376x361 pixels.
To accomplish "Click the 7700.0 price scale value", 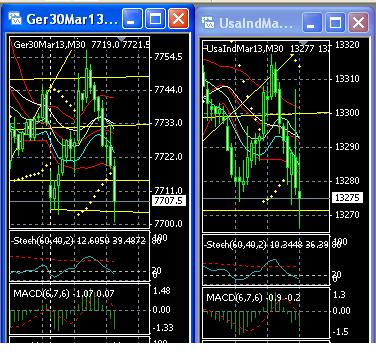I will pyautogui.click(x=168, y=224).
